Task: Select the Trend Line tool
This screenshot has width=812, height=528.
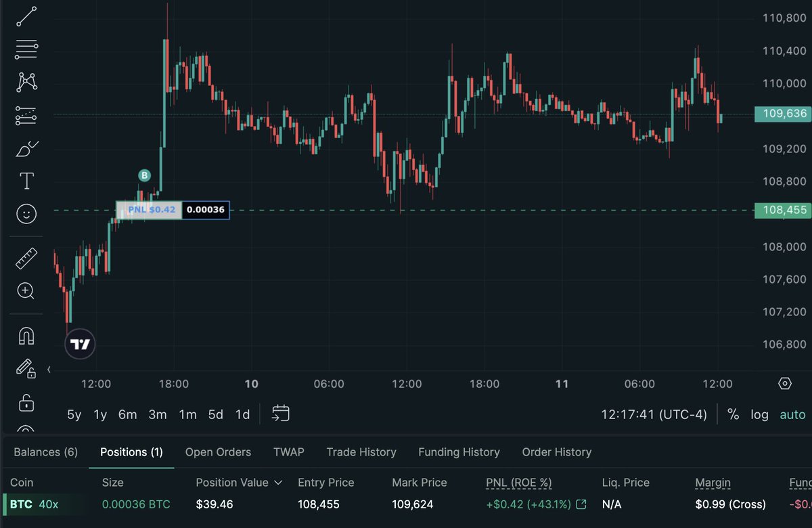Action: point(26,16)
